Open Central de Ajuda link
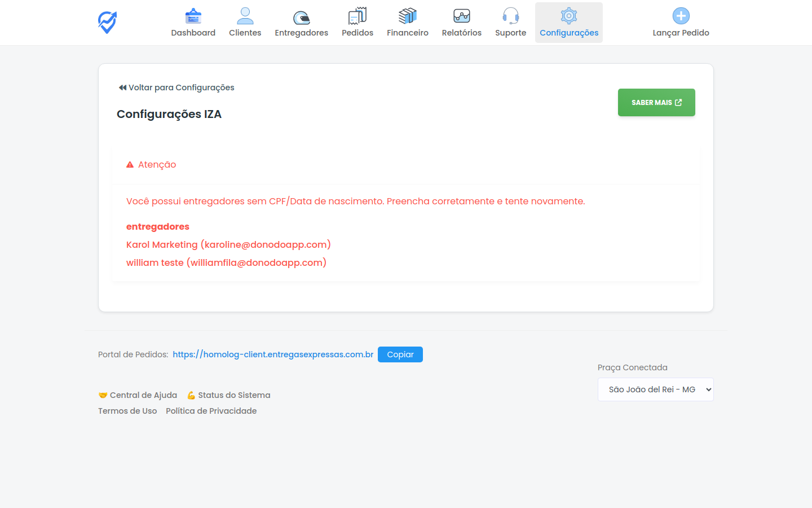The width and height of the screenshot is (812, 508). click(x=143, y=395)
